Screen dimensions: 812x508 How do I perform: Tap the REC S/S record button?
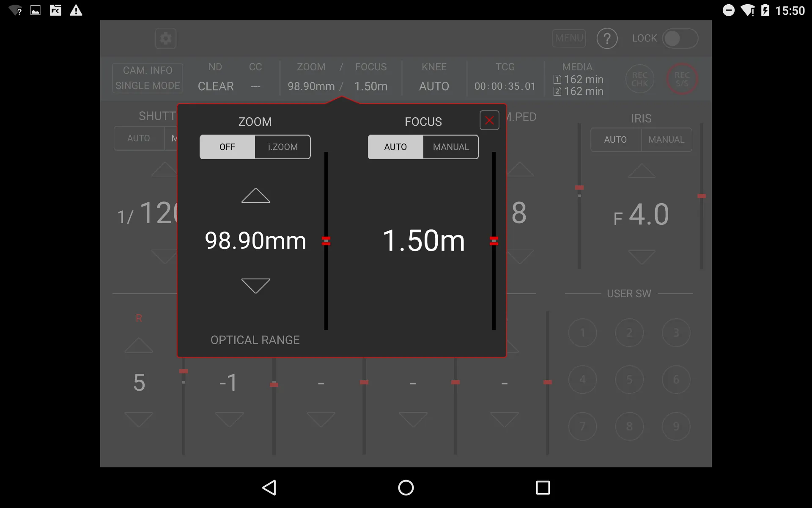[682, 79]
